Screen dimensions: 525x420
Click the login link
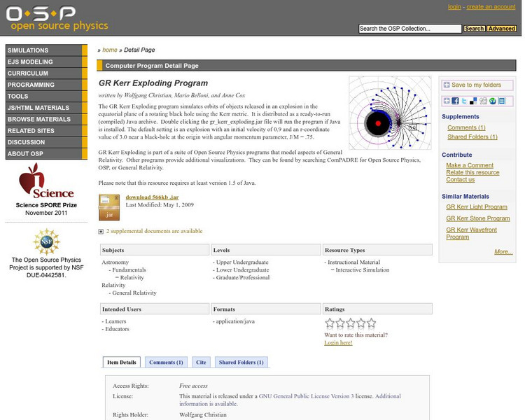click(454, 7)
